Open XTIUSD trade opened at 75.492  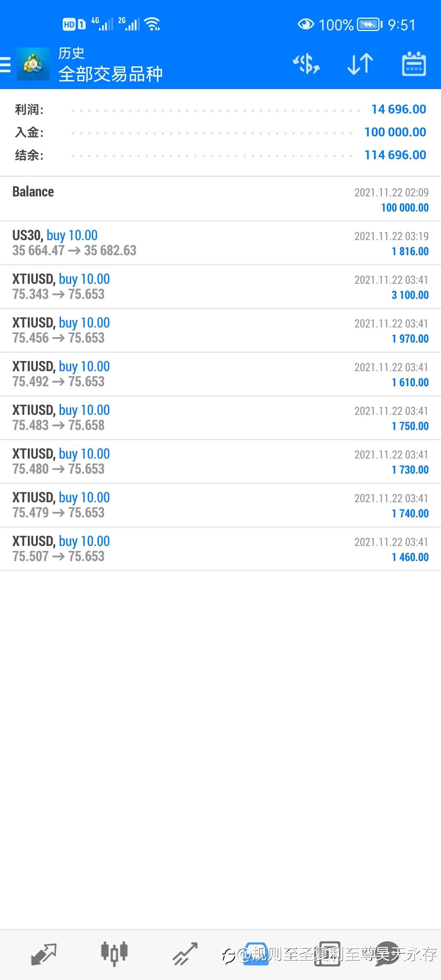tap(220, 374)
